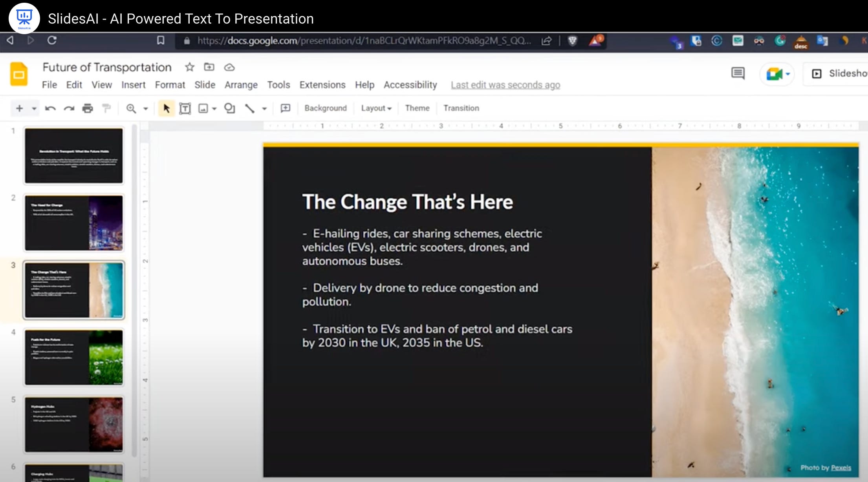This screenshot has width=868, height=482.
Task: Open 'Last edit was seconds ago' link
Action: [505, 85]
